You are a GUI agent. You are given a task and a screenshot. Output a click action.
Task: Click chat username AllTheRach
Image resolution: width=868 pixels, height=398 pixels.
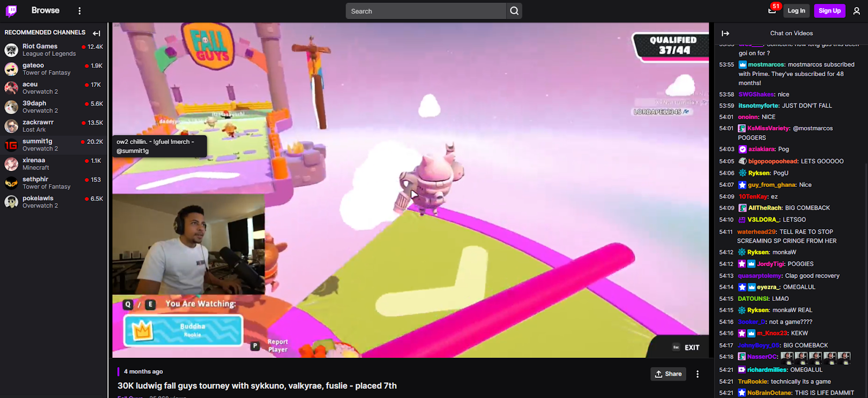(765, 208)
